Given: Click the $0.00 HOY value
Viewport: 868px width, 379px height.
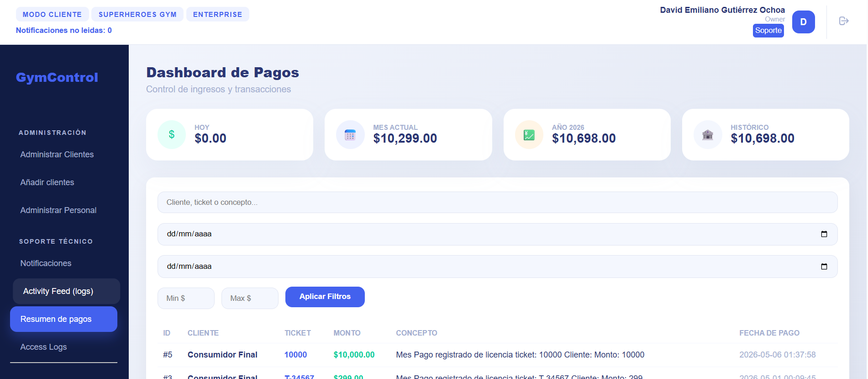Looking at the screenshot, I should (x=210, y=138).
